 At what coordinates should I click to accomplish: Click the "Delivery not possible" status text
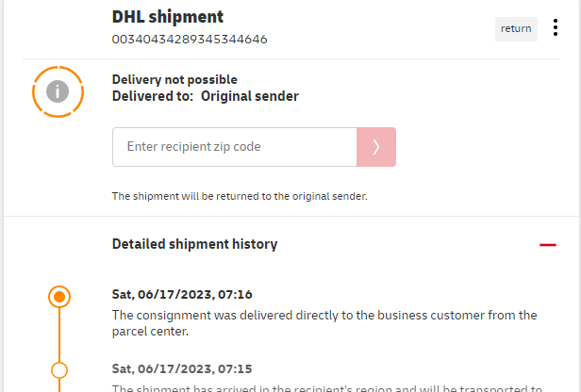(174, 79)
